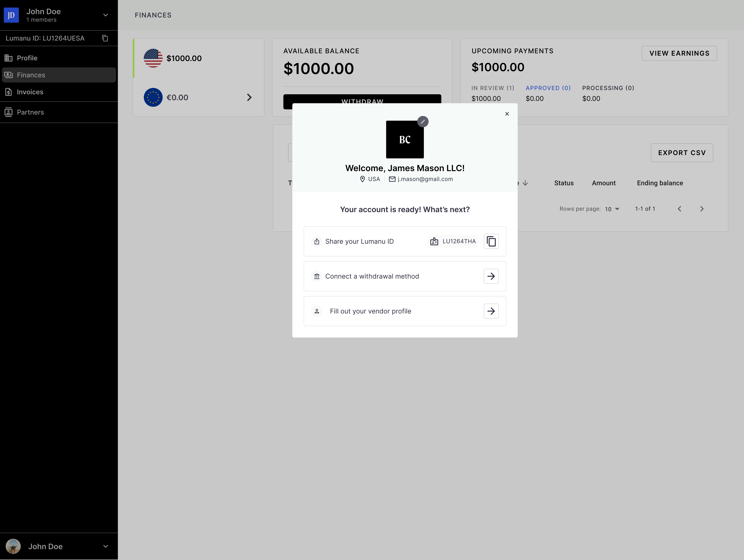Click the View Earnings button
744x560 pixels.
click(679, 53)
